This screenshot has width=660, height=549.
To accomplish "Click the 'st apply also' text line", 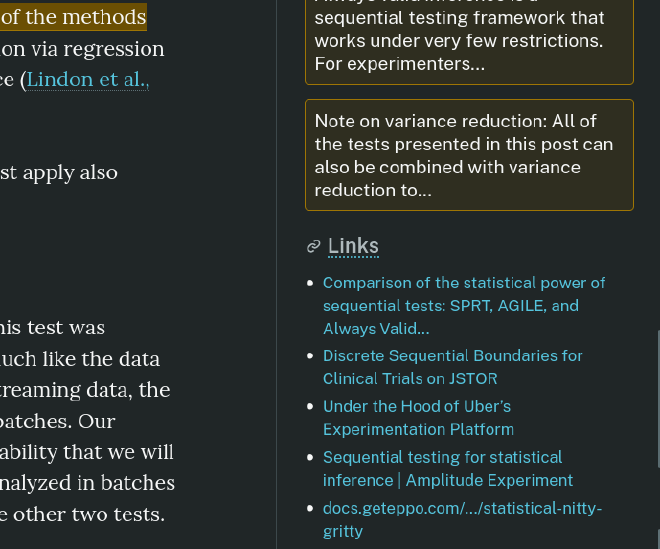I will click(58, 172).
